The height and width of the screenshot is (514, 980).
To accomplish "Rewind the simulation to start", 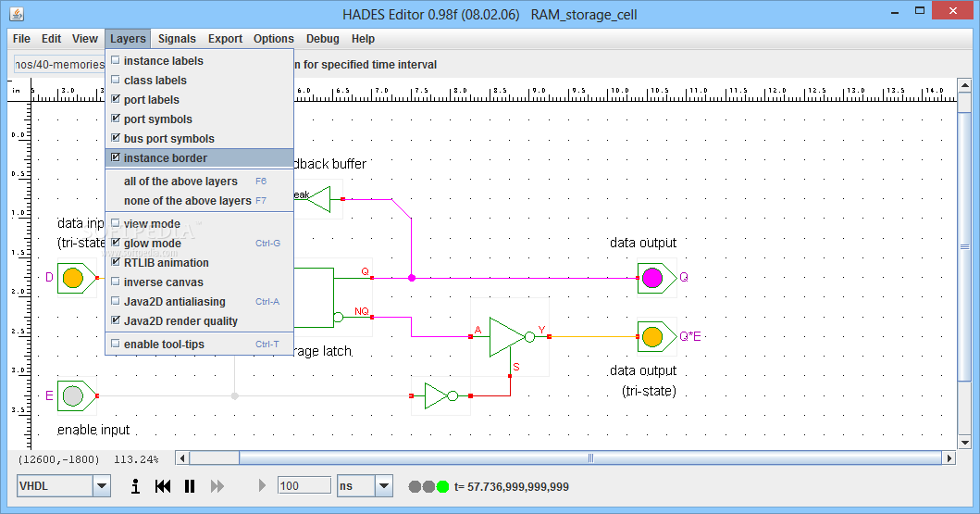I will [x=163, y=486].
